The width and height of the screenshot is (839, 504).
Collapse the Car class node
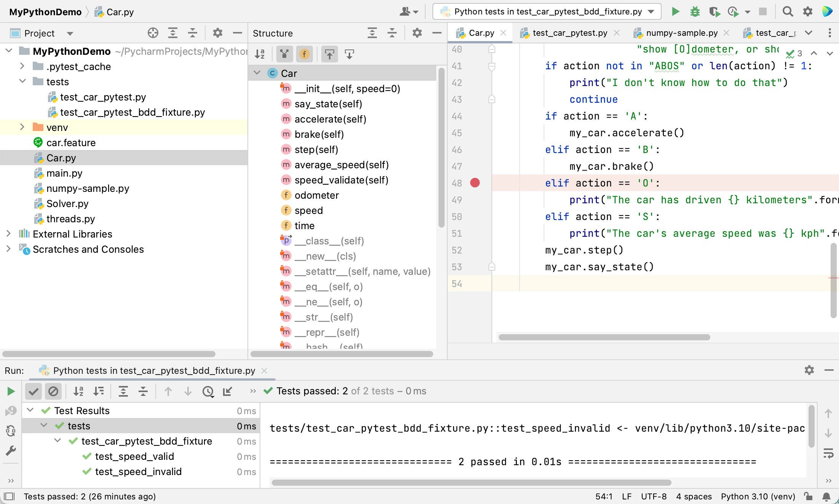[x=257, y=73]
